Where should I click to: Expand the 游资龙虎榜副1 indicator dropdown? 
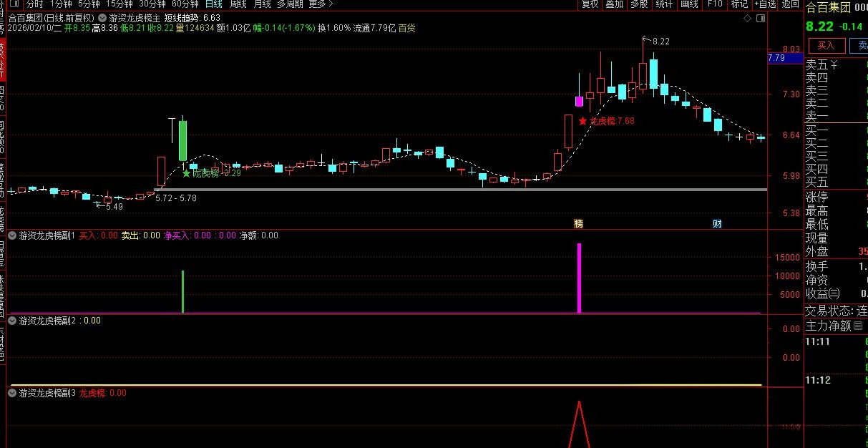click(13, 235)
